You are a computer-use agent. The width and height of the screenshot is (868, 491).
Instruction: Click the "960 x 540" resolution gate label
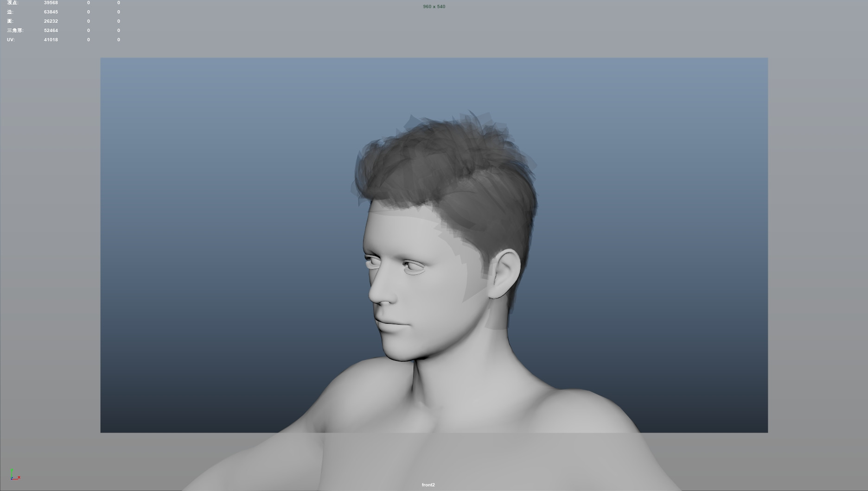coord(434,6)
